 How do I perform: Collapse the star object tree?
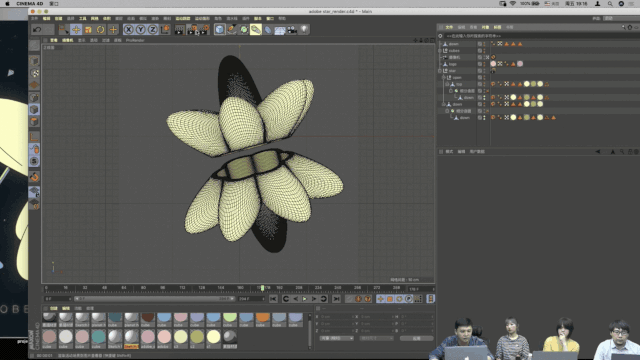(440, 71)
